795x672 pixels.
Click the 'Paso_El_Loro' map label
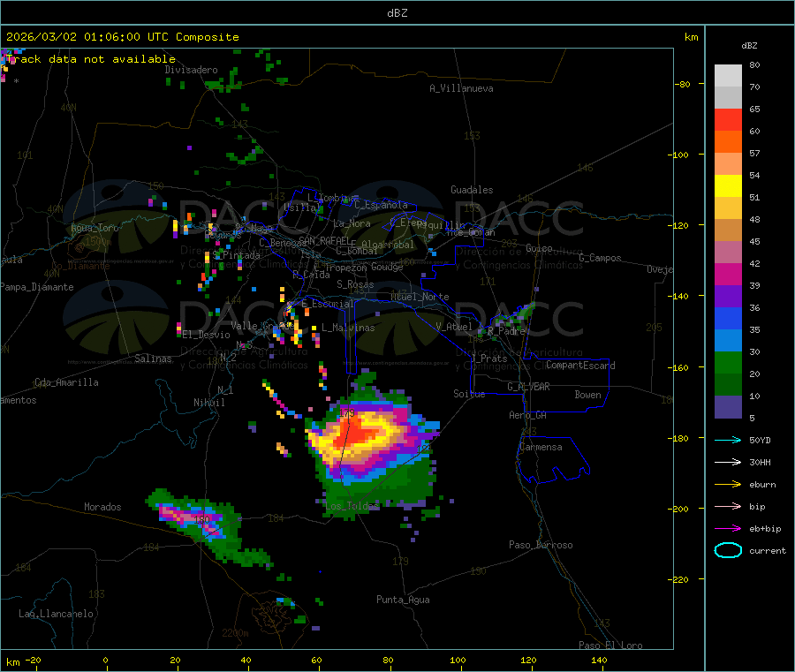(611, 646)
